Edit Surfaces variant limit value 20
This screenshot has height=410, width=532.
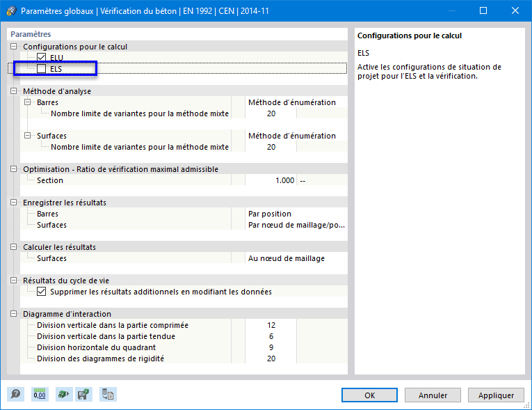pos(271,147)
